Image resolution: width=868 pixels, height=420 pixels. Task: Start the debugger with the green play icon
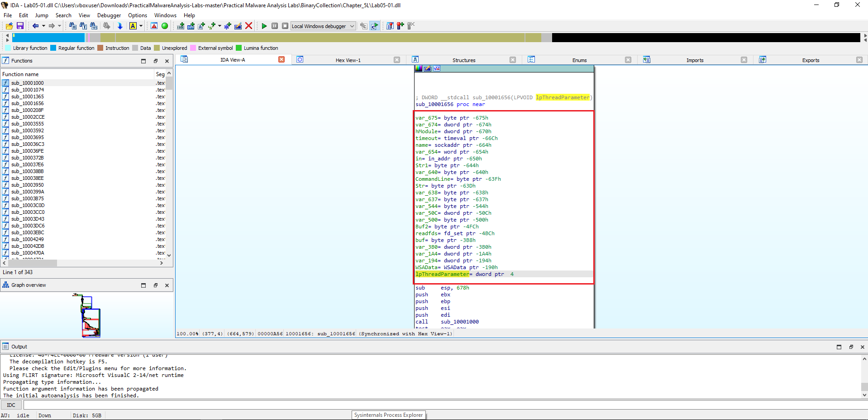point(264,26)
